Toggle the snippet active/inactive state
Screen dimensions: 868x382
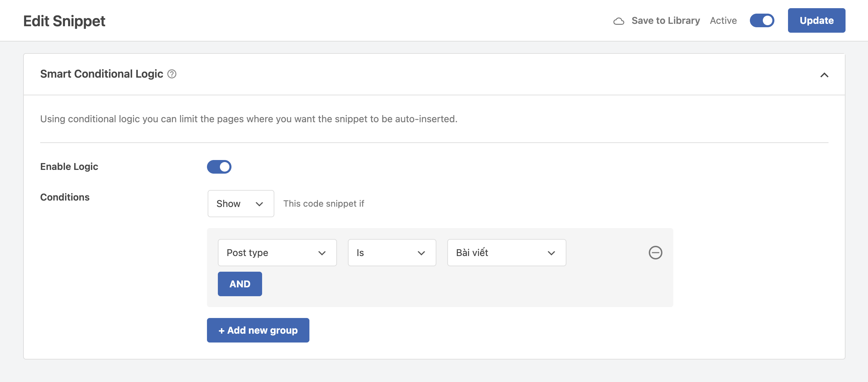pyautogui.click(x=763, y=20)
